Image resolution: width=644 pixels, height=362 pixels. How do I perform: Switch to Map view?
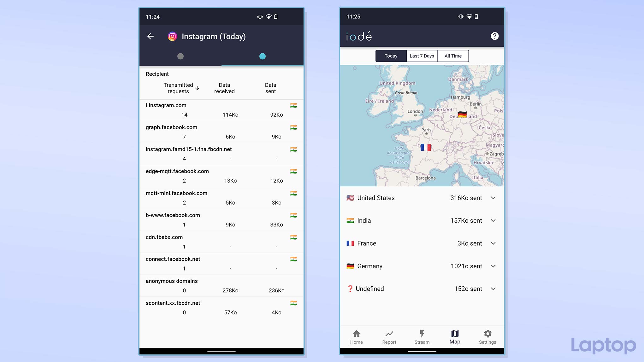coord(454,336)
